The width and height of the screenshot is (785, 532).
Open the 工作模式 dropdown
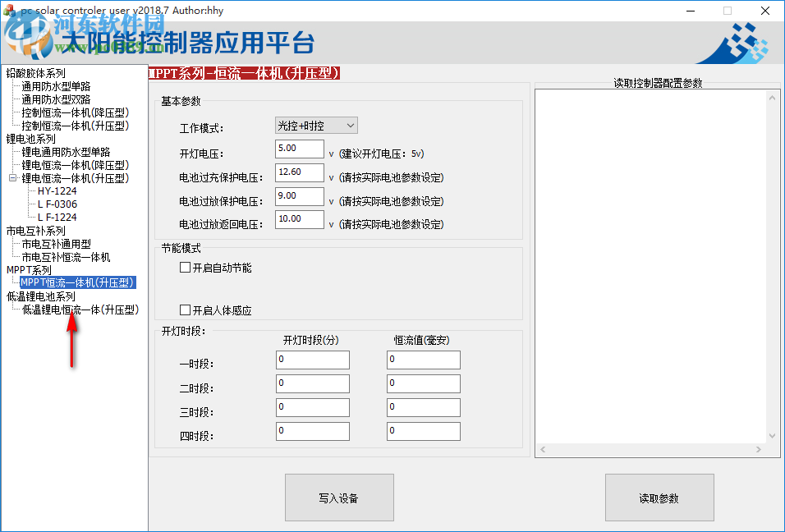[316, 126]
